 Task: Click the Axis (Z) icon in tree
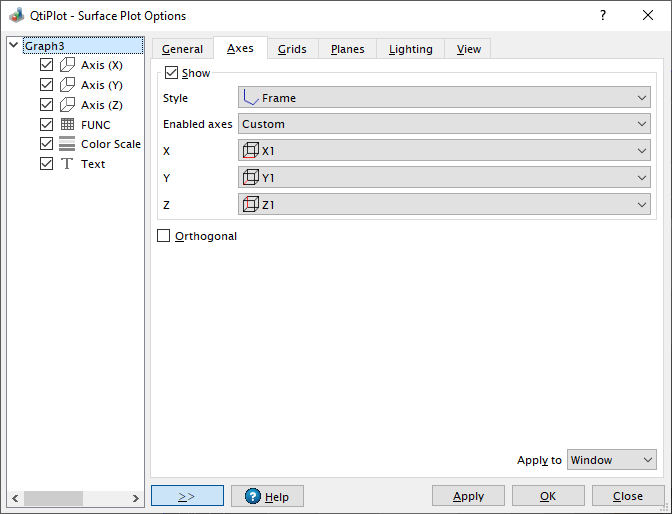[x=68, y=104]
